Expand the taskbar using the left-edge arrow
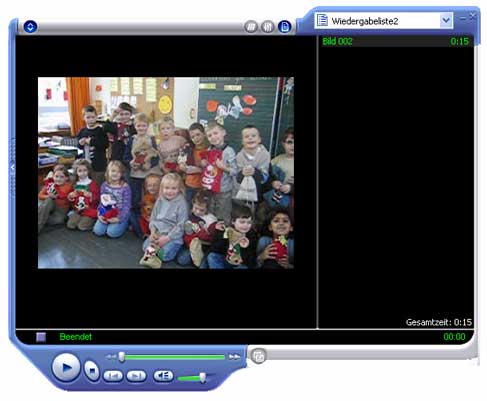 (13, 168)
